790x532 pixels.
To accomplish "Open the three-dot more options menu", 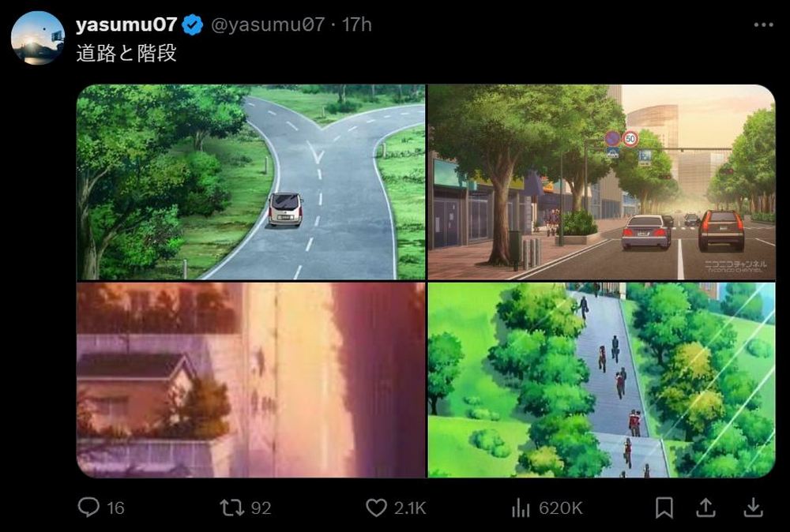I will click(x=764, y=24).
